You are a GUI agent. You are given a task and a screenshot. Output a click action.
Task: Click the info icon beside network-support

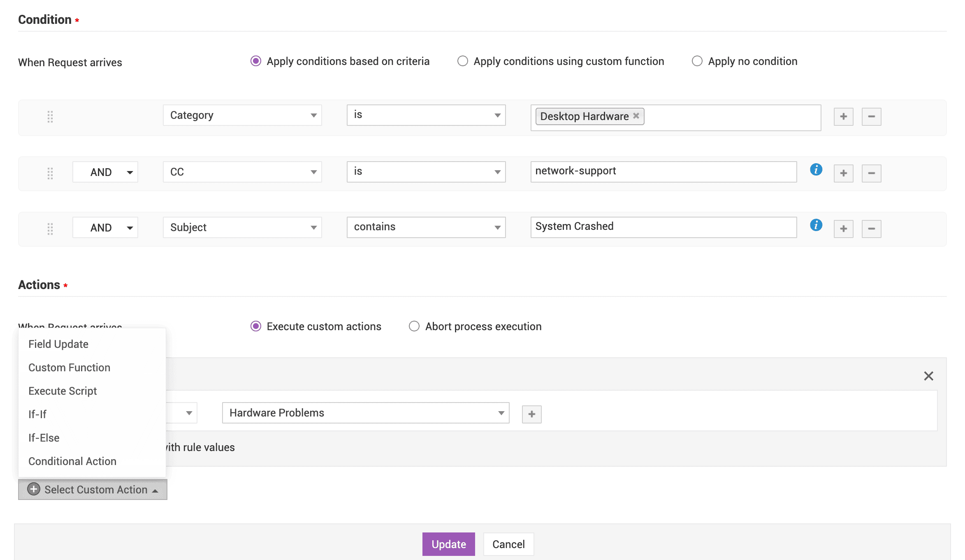tap(816, 169)
